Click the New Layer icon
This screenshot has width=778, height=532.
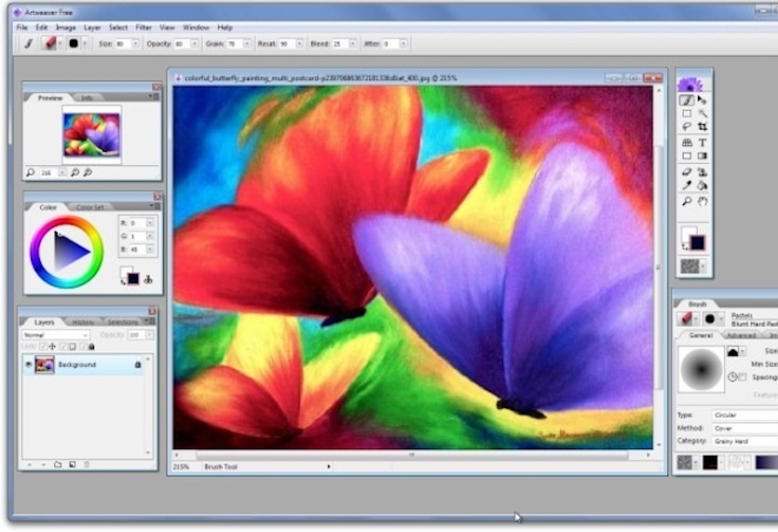pyautogui.click(x=73, y=465)
